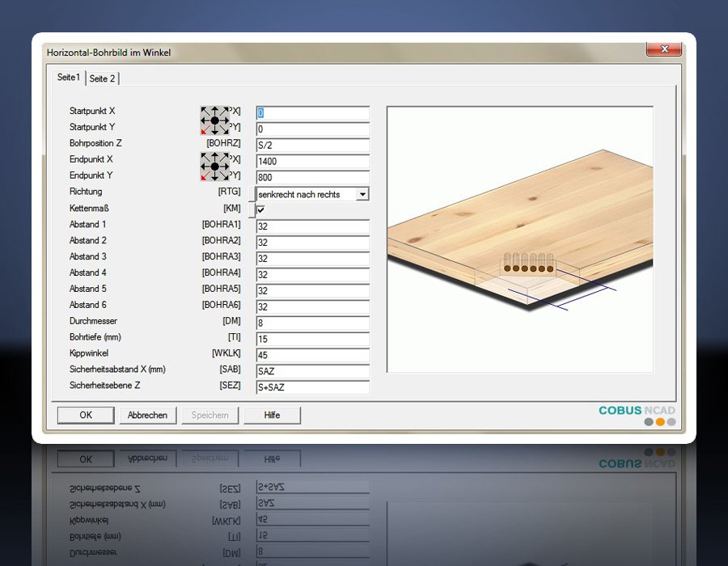Open the Richtung dropdown arrow

coord(362,194)
